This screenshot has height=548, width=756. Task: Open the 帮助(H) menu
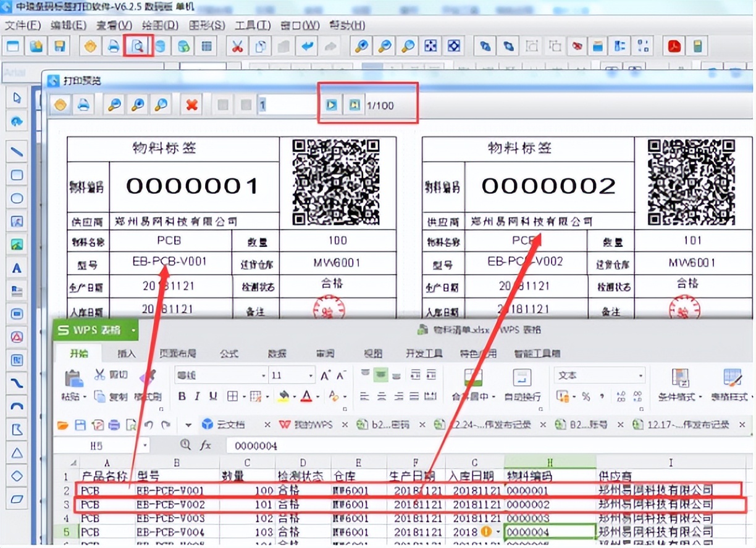(347, 25)
